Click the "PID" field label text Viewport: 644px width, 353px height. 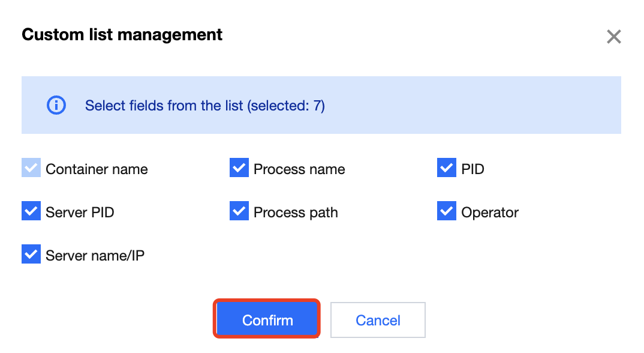coord(473,169)
